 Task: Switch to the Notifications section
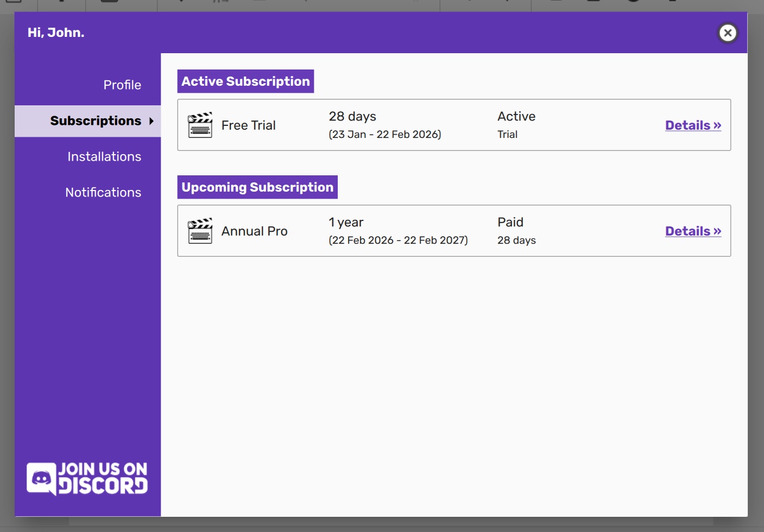tap(103, 193)
